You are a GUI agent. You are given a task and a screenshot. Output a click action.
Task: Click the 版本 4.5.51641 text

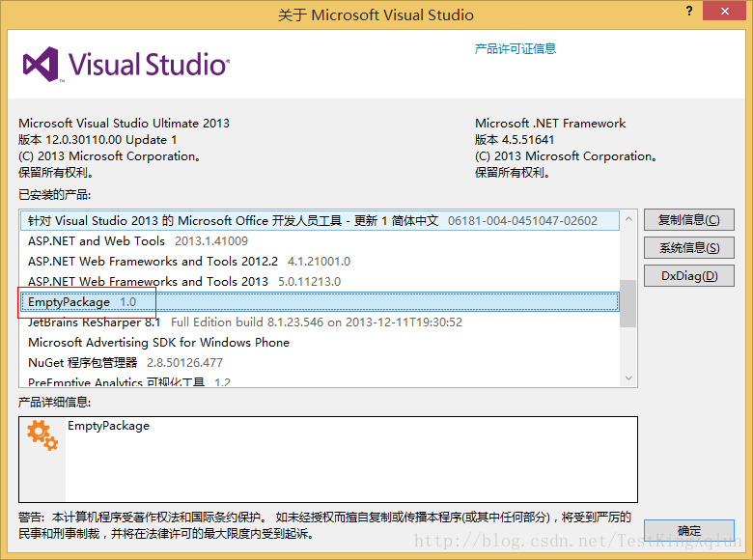pyautogui.click(x=515, y=140)
